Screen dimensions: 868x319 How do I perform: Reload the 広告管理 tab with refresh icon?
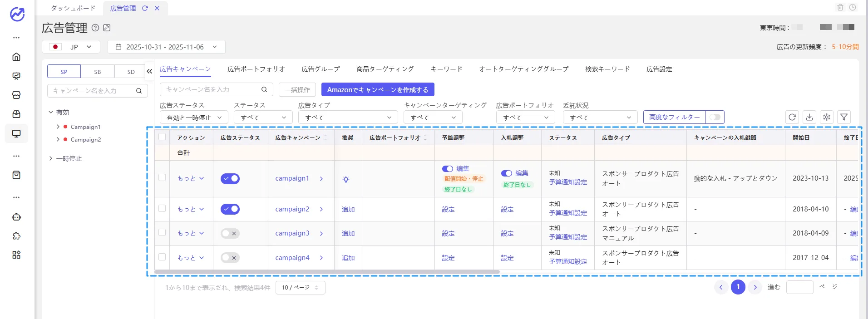click(145, 8)
